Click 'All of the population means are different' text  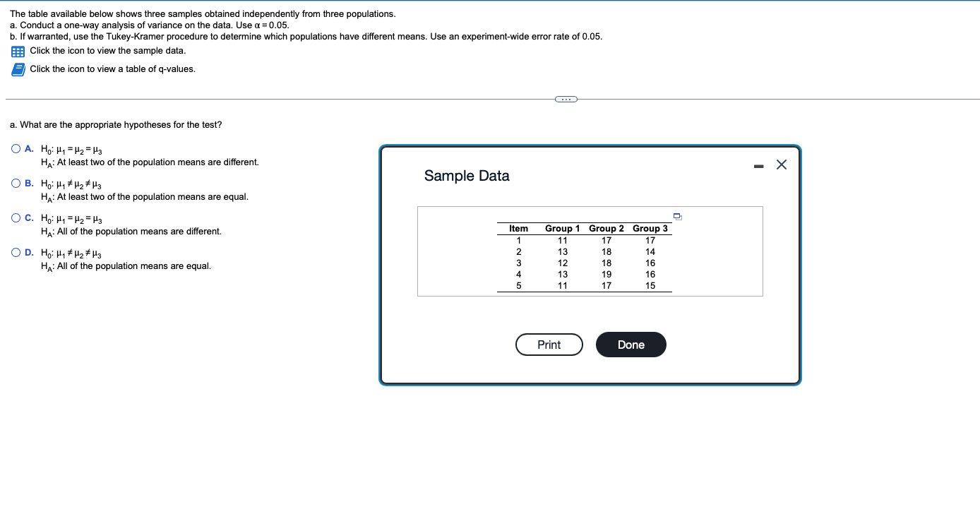pyautogui.click(x=139, y=232)
